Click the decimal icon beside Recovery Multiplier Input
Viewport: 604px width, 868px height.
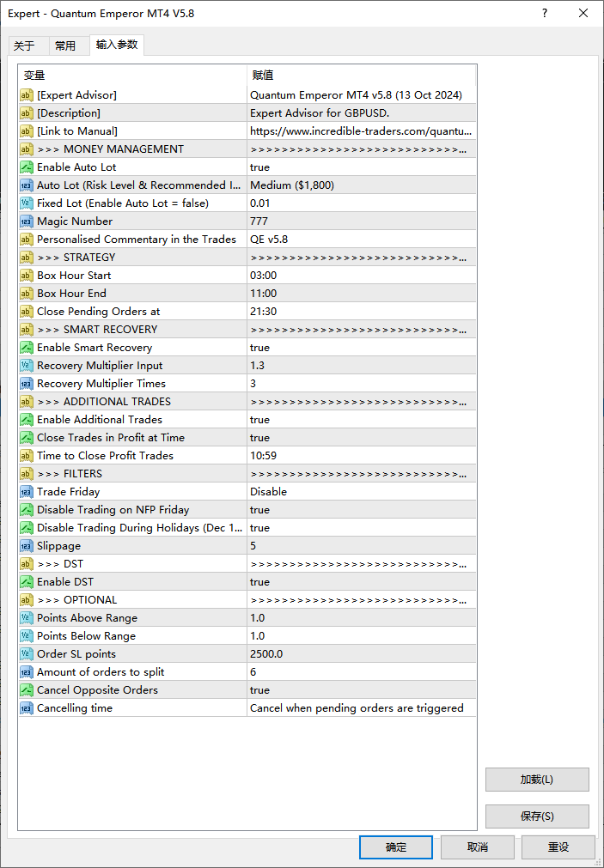coord(27,366)
